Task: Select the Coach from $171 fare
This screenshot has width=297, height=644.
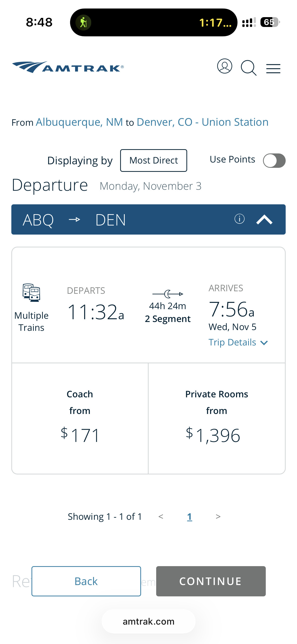Action: click(x=80, y=418)
